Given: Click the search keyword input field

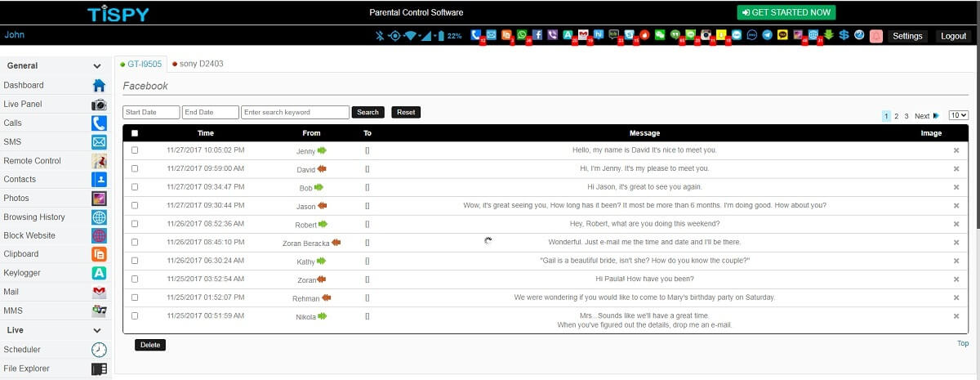Looking at the screenshot, I should pyautogui.click(x=295, y=112).
